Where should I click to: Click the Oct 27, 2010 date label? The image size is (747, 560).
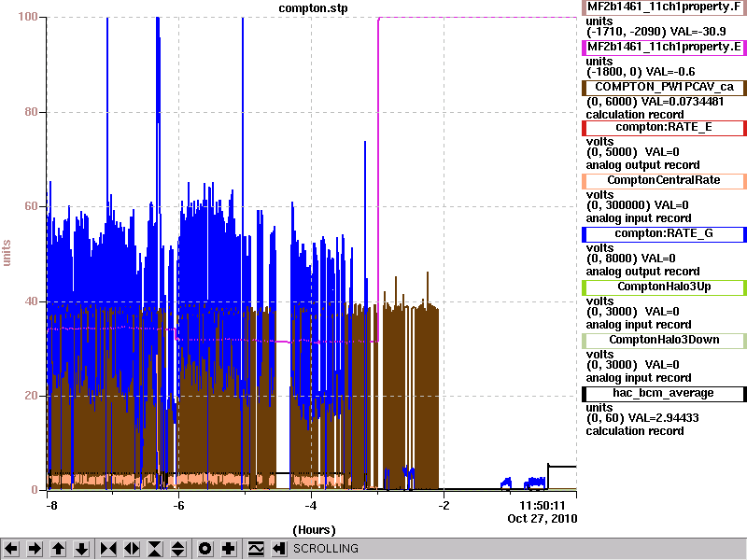[543, 519]
